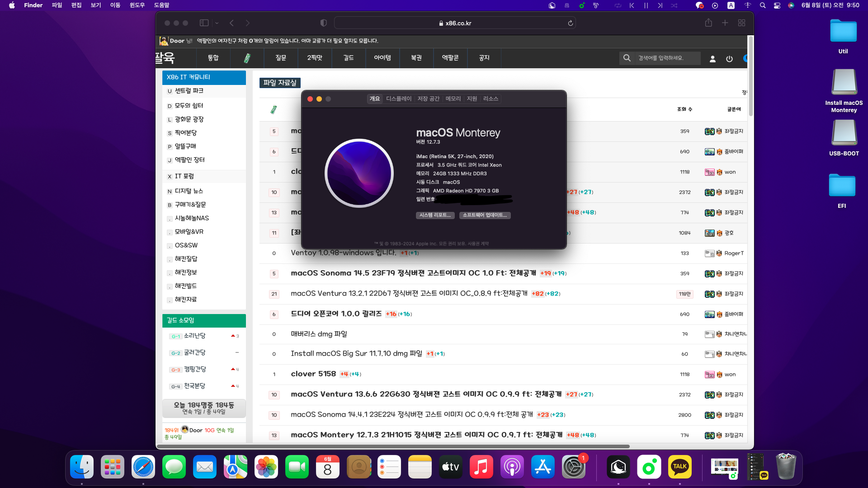Open Spotlight search in menu bar

(763, 5)
